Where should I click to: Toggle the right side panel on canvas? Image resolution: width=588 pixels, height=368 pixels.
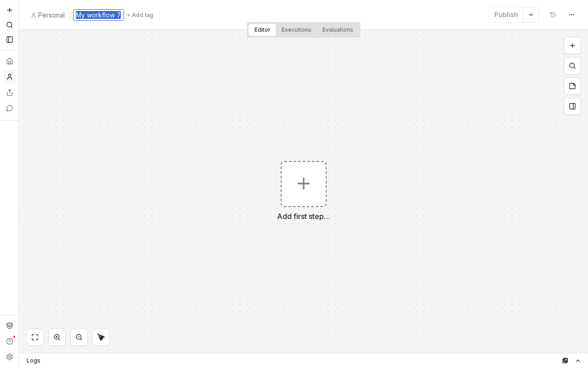[x=572, y=106]
